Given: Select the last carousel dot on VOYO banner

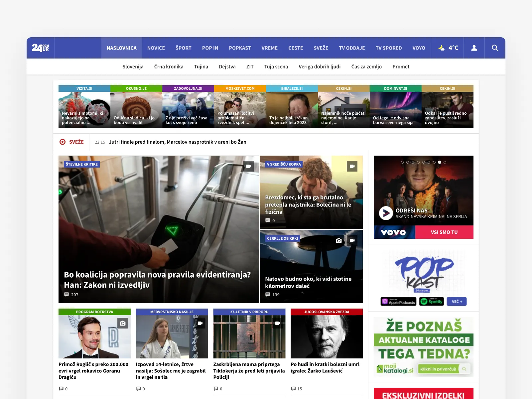Looking at the screenshot, I should coord(445,162).
